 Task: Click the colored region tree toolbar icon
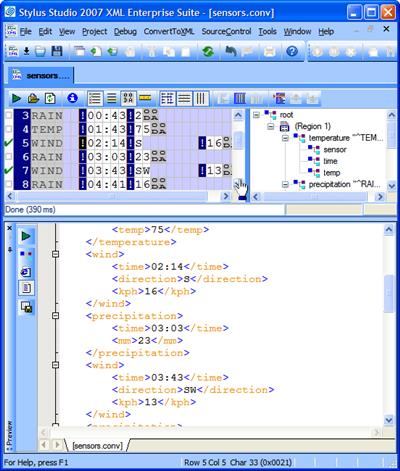pos(279,98)
